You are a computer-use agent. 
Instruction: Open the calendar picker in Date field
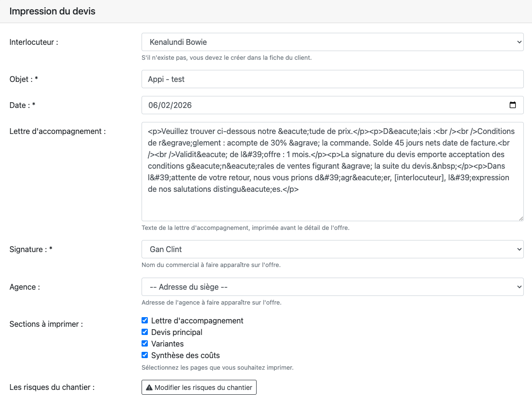(513, 105)
